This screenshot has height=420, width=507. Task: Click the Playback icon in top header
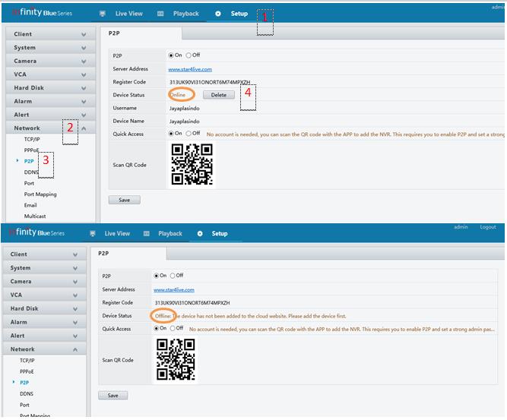[160, 14]
